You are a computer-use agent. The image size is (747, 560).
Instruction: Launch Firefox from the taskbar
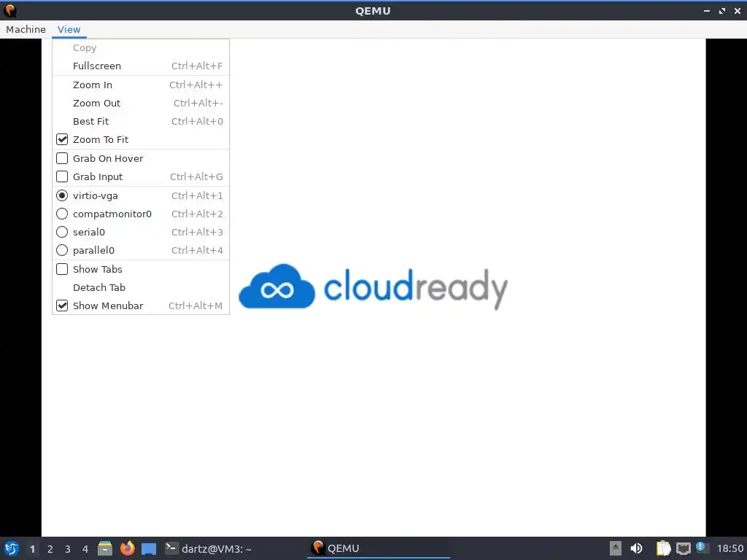tap(127, 548)
